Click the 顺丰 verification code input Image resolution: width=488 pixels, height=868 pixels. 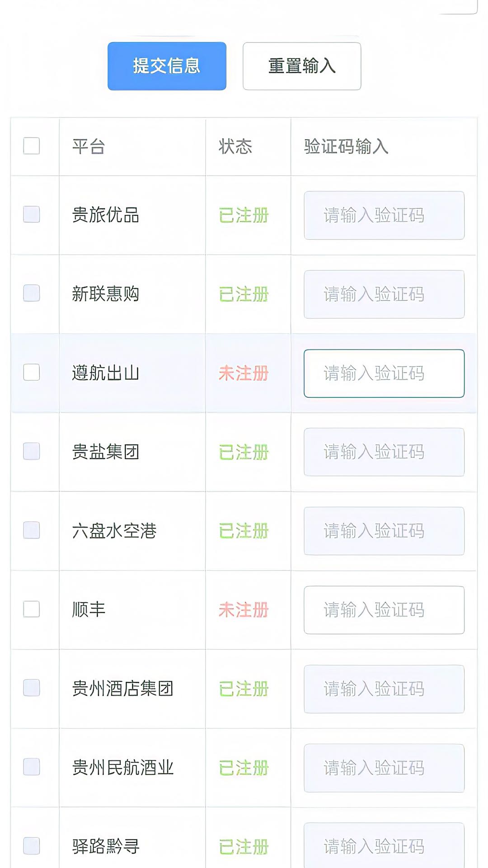coord(384,610)
